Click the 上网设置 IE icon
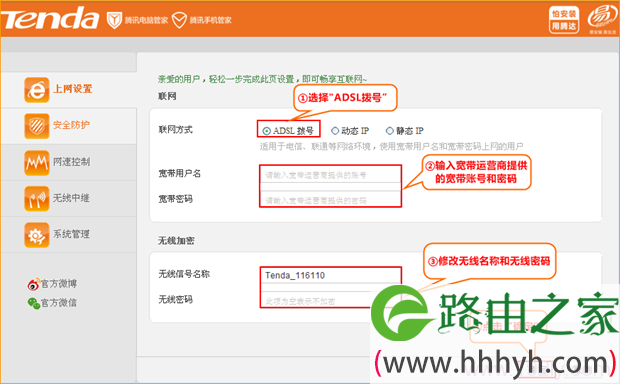The height and width of the screenshot is (384, 620). 37,90
